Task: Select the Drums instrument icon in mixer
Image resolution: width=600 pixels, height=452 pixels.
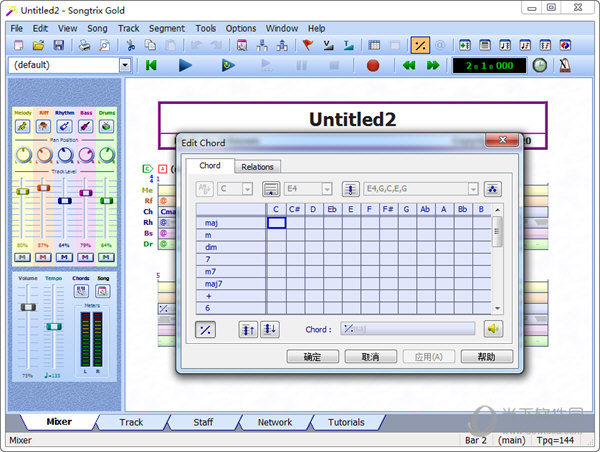Action: (x=106, y=126)
